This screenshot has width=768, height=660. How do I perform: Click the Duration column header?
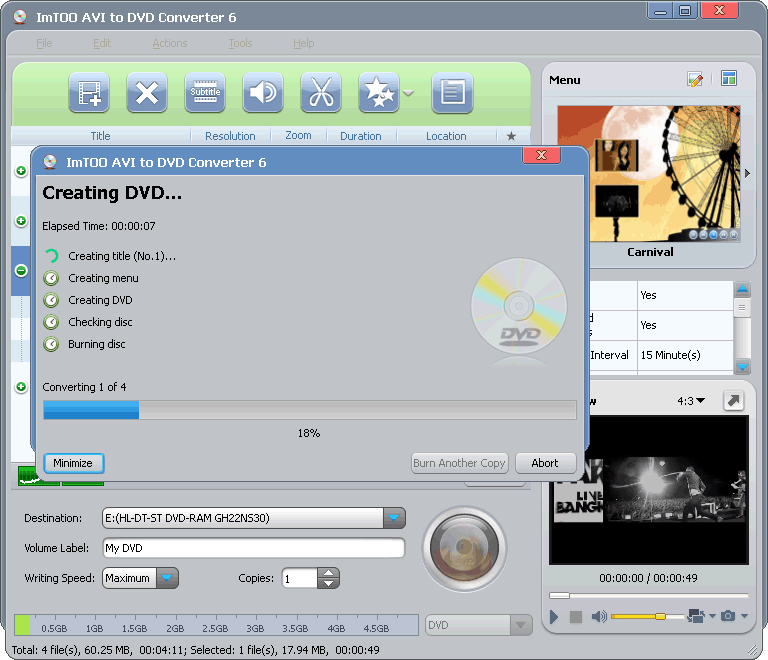(x=361, y=136)
